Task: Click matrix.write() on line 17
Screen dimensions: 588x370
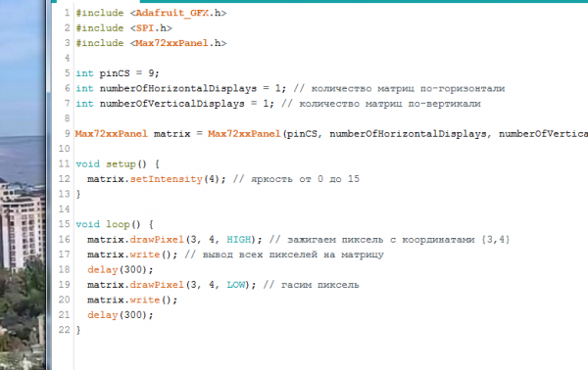Action: tap(132, 254)
